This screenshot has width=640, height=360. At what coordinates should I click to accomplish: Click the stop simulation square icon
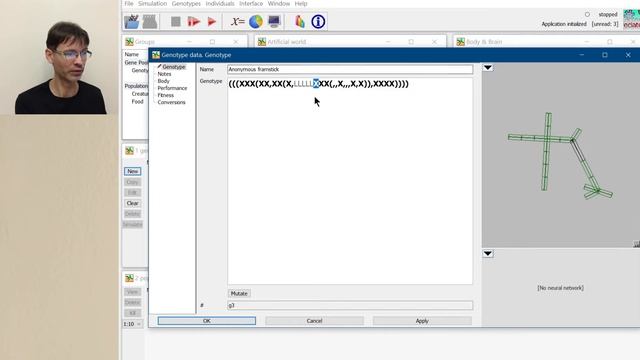[176, 21]
